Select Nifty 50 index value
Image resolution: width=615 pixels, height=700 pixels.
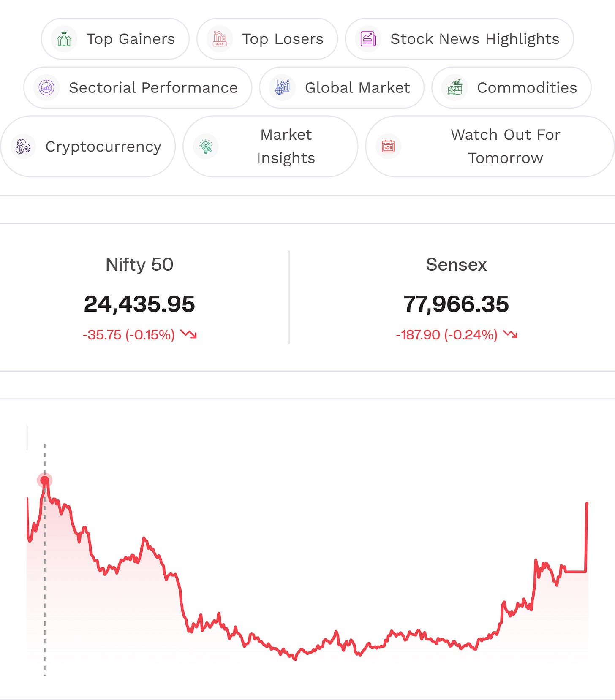139,304
